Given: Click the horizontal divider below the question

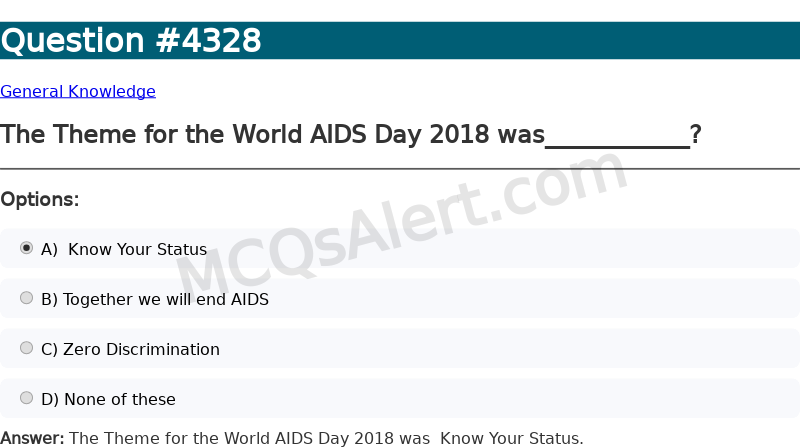Looking at the screenshot, I should pyautogui.click(x=400, y=168).
